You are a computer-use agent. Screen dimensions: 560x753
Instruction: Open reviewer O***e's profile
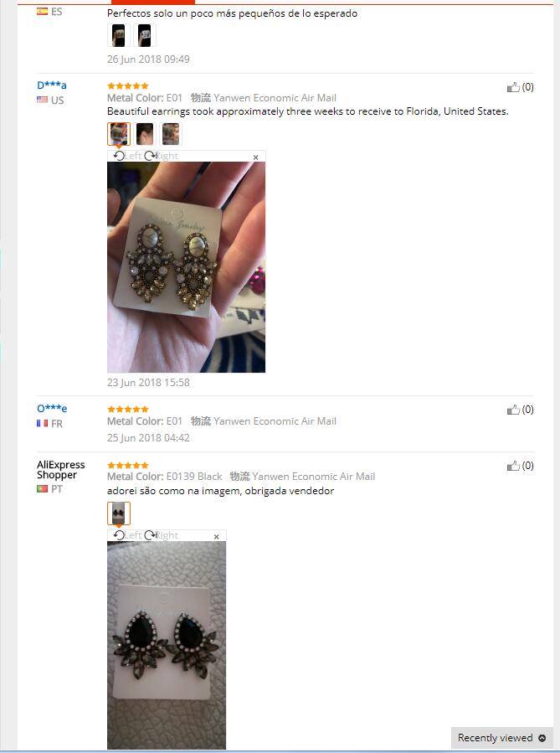tap(52, 409)
